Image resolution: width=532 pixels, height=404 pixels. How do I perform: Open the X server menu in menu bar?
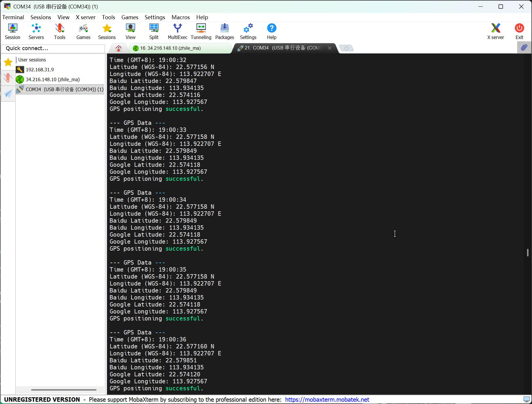tap(85, 17)
